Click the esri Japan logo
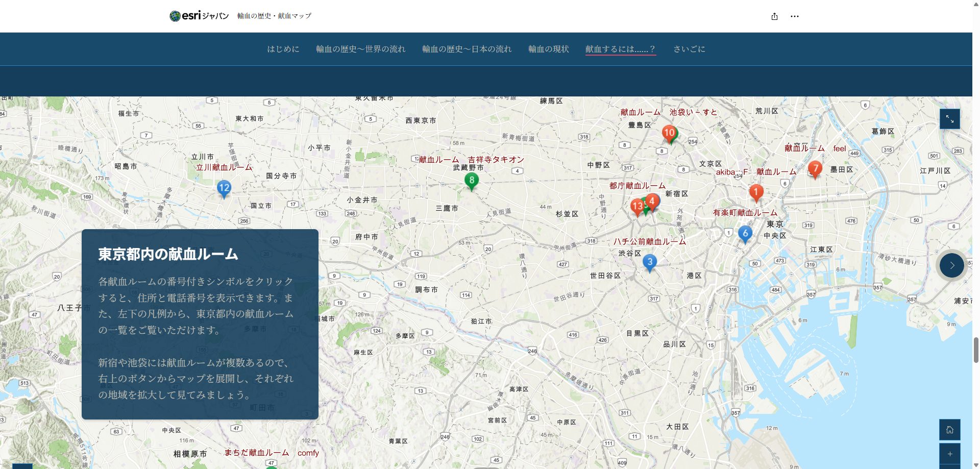Screen dimensions: 980x469 coord(199,16)
